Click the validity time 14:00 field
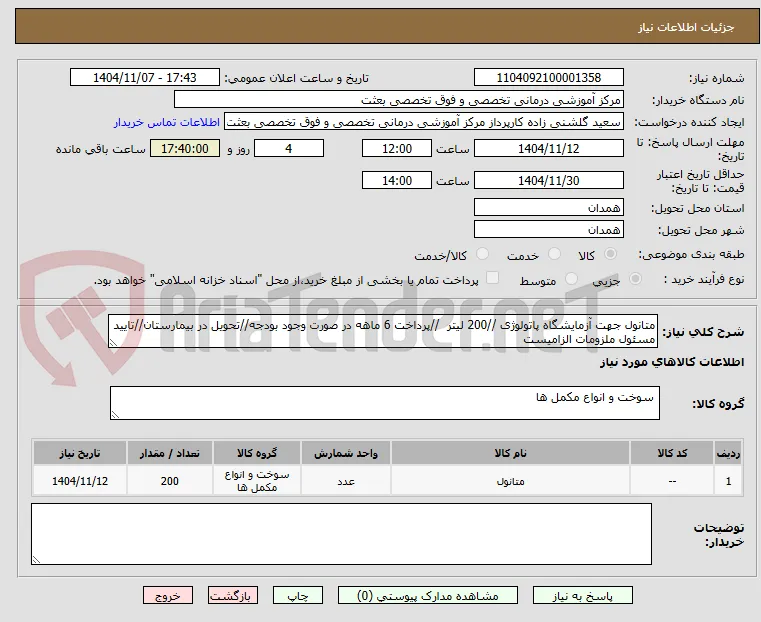The height and width of the screenshot is (622, 761). coord(397,180)
